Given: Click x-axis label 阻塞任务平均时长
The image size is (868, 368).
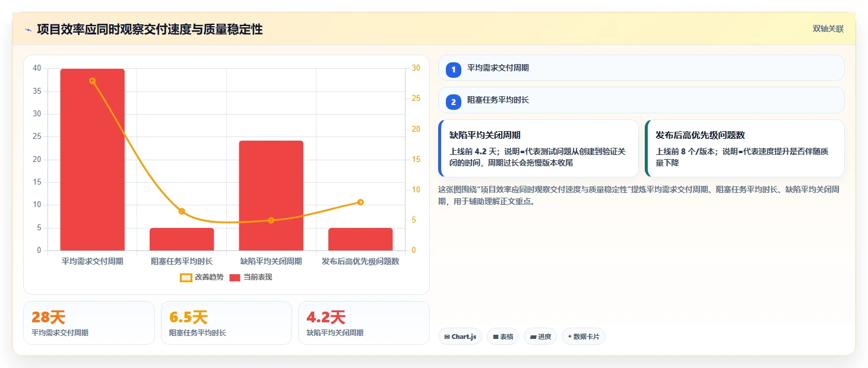Looking at the screenshot, I should pyautogui.click(x=182, y=261).
